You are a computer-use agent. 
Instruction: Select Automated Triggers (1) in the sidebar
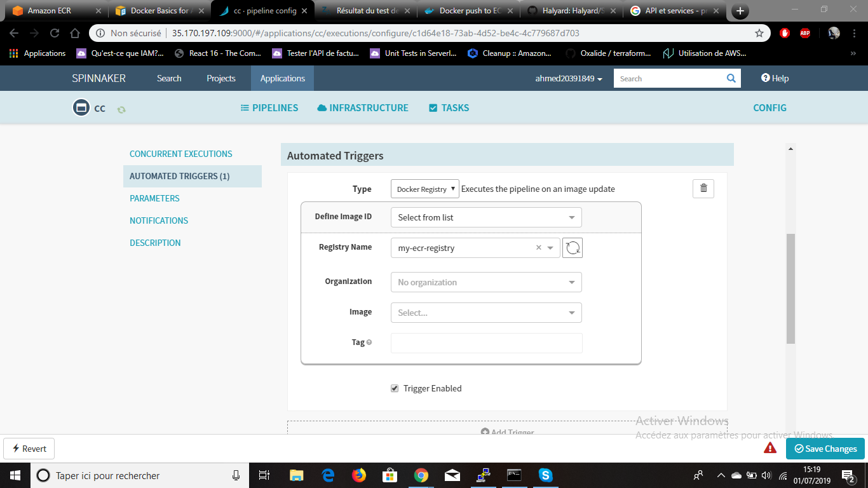point(193,176)
